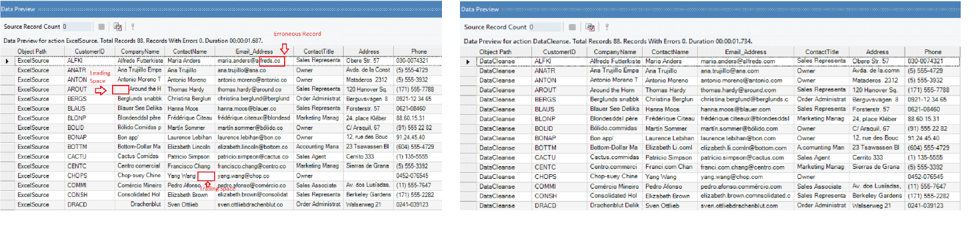The height and width of the screenshot is (251, 980).
Task: Select BONAP CustomerID cell in ExcelSource grid
Action: [x=91, y=137]
